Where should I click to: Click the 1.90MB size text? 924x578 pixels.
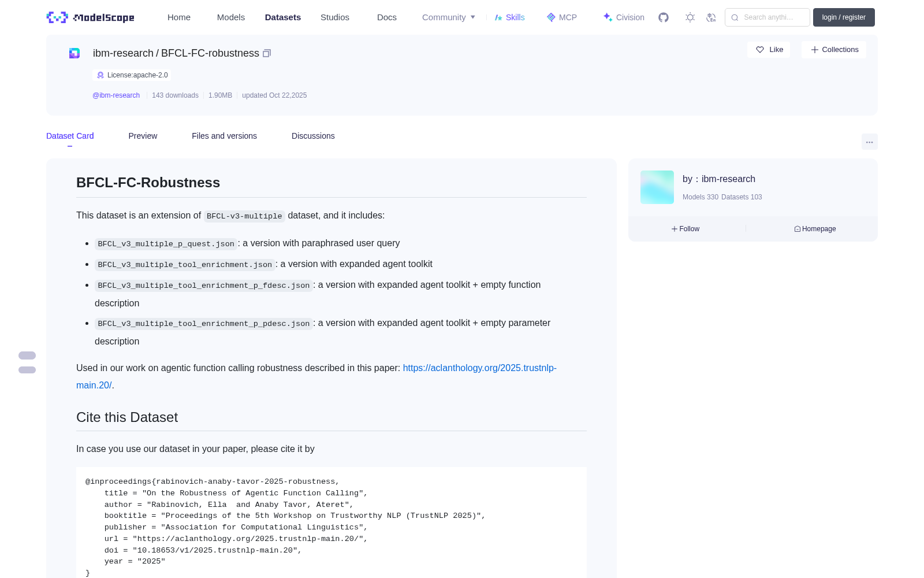[x=220, y=95]
